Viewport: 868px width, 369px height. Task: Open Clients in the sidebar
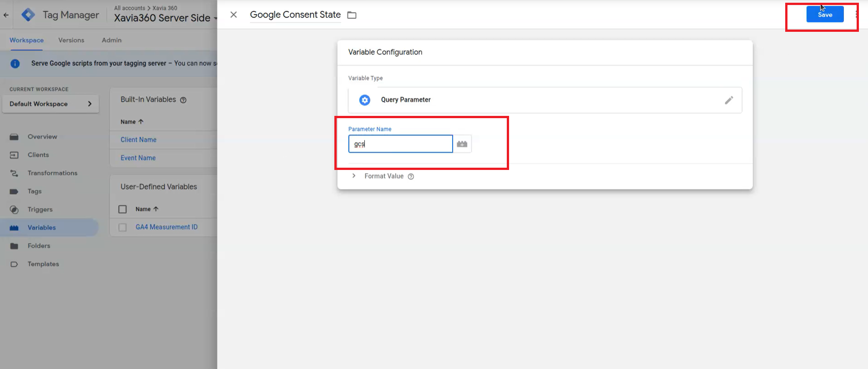click(38, 155)
